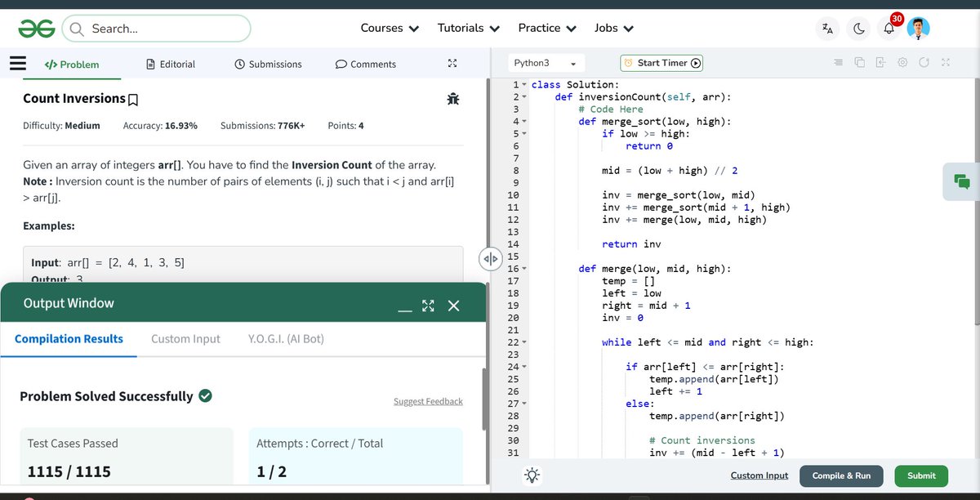980x500 pixels.
Task: Switch to the Editorial tab
Action: [170, 64]
